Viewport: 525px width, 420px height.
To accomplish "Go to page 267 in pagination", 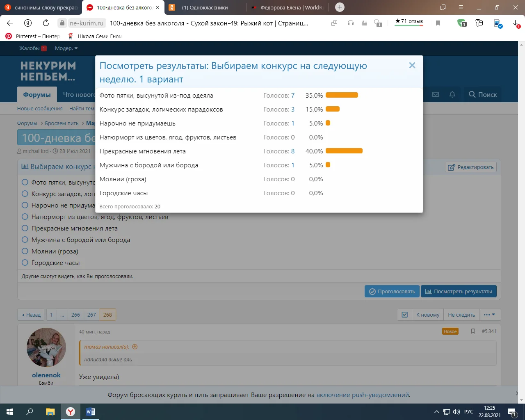I will click(91, 315).
